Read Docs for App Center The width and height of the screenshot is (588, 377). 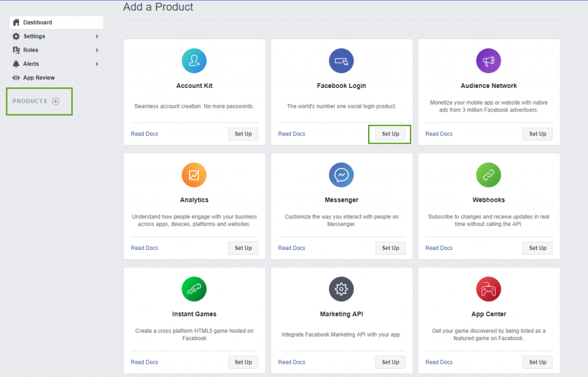pos(439,362)
